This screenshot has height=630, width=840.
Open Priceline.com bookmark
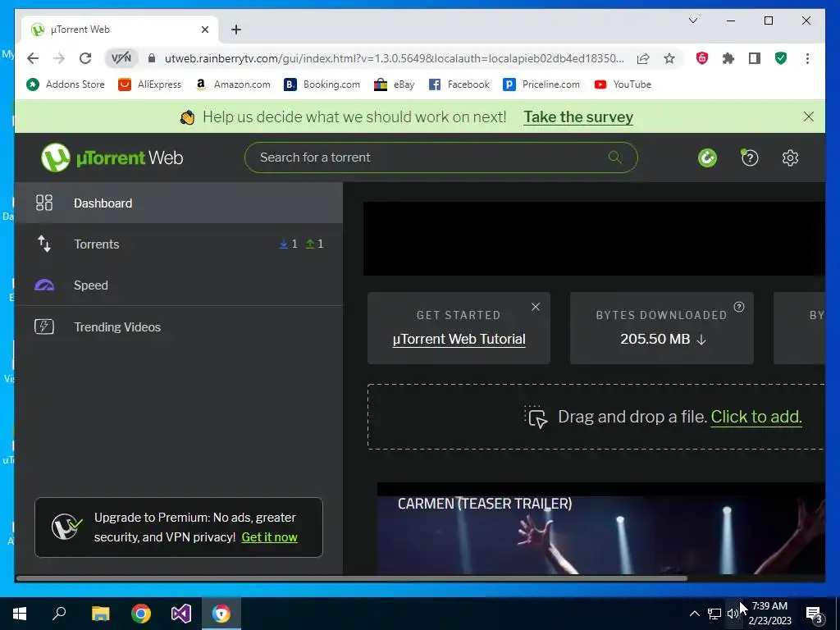tap(541, 84)
